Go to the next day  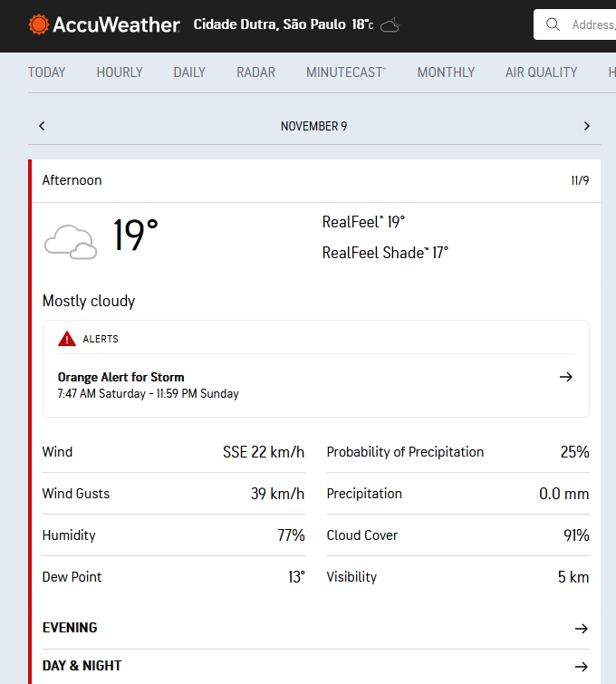click(587, 126)
